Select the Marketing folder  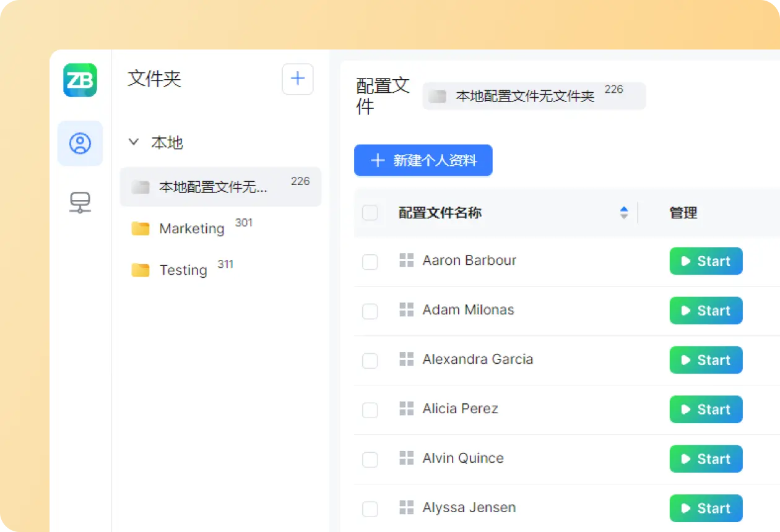(x=192, y=229)
